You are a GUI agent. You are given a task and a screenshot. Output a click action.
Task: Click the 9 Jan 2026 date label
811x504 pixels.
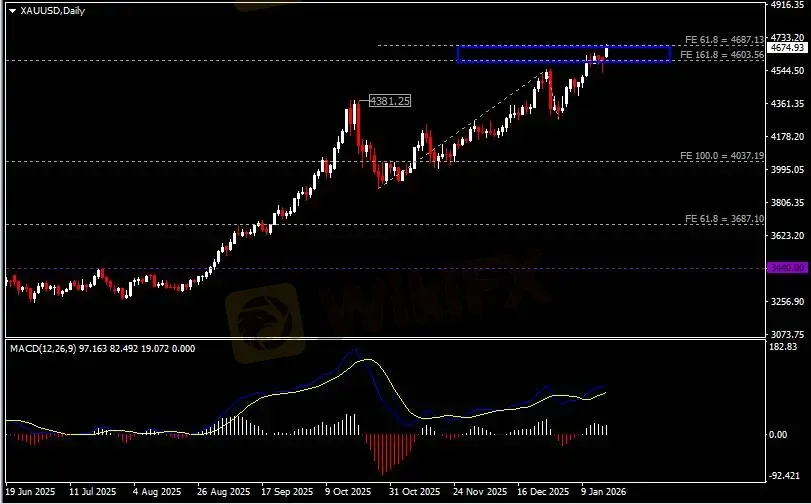click(603, 492)
